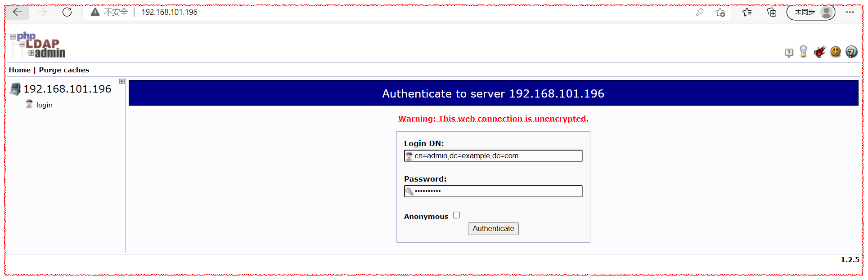Open the browser collections icon
Screen dimensions: 868x280
[x=772, y=12]
